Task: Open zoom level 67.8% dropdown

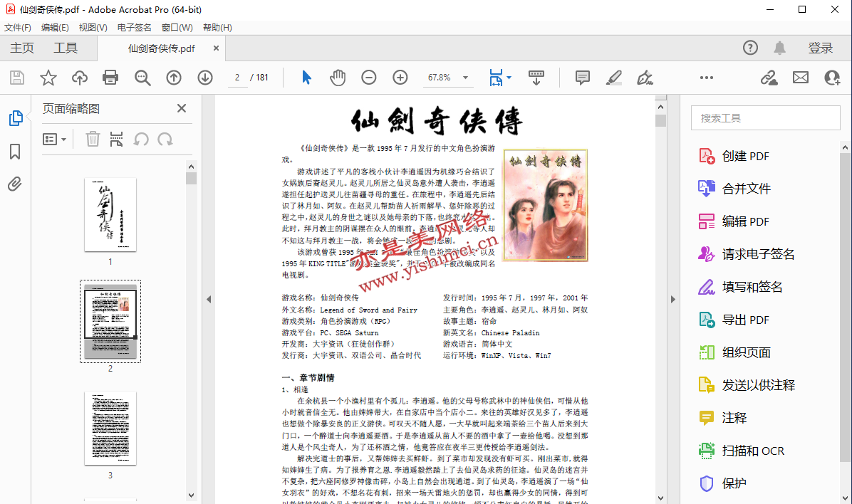Action: [465, 78]
